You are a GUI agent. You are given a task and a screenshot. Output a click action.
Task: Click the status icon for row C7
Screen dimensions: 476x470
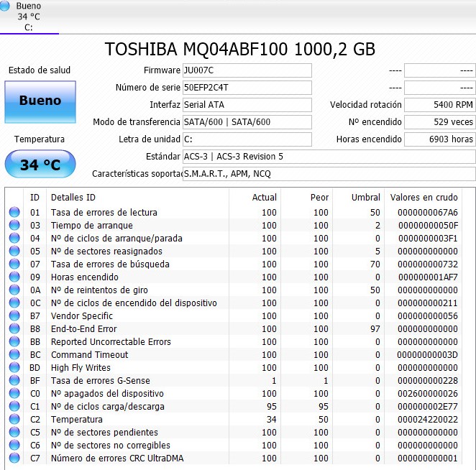point(14,458)
